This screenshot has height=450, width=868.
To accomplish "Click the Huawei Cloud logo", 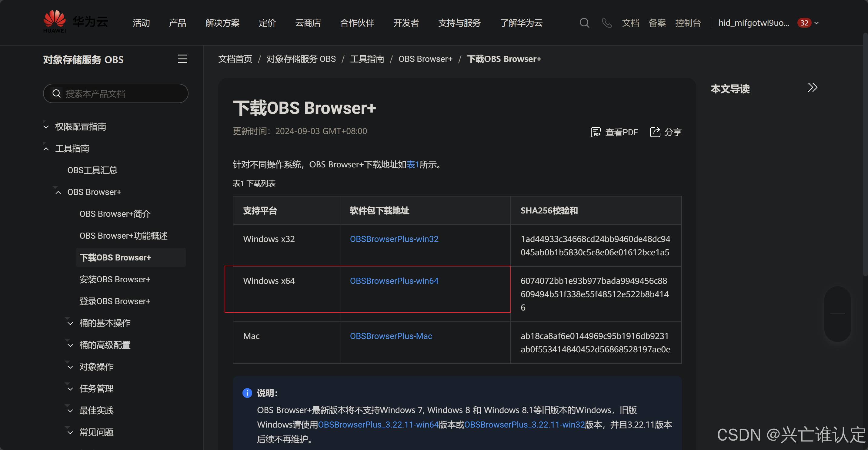I will (x=76, y=22).
